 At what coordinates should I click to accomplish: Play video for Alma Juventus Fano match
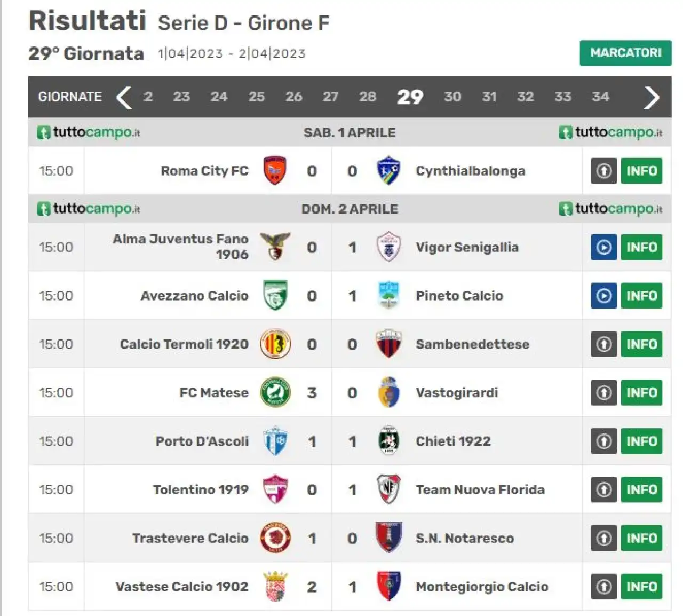coord(604,247)
